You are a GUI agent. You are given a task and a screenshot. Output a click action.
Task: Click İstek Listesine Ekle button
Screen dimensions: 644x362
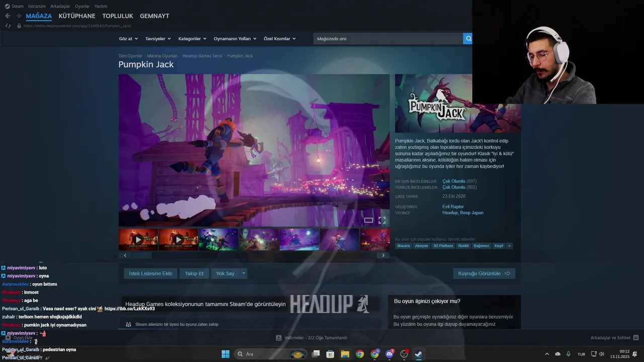pos(150,274)
